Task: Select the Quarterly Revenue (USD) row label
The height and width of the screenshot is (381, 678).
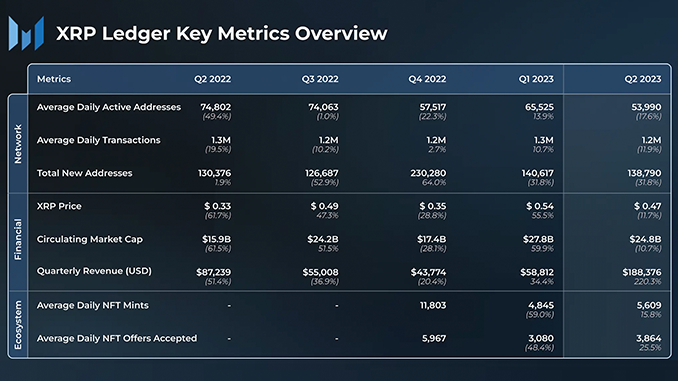Action: pyautogui.click(x=94, y=271)
